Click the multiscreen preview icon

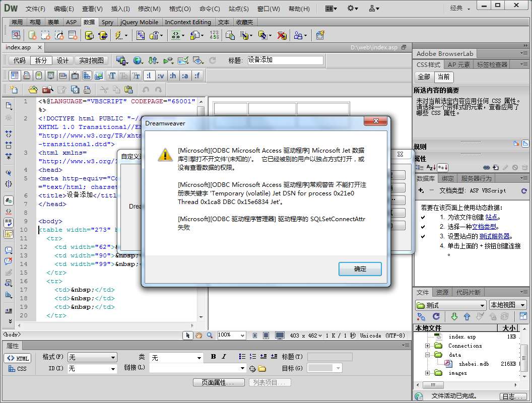(121, 60)
